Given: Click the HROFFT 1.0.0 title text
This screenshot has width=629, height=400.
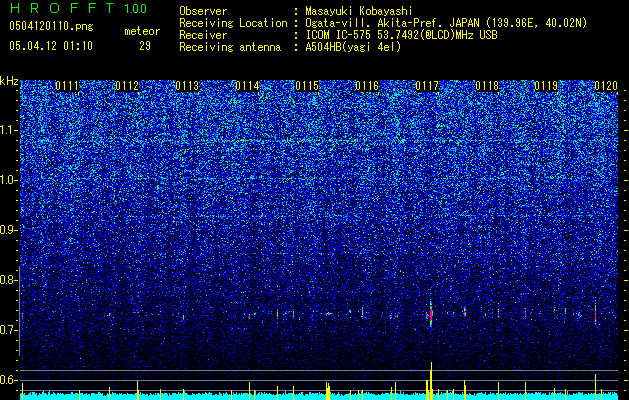Looking at the screenshot, I should click(x=78, y=8).
